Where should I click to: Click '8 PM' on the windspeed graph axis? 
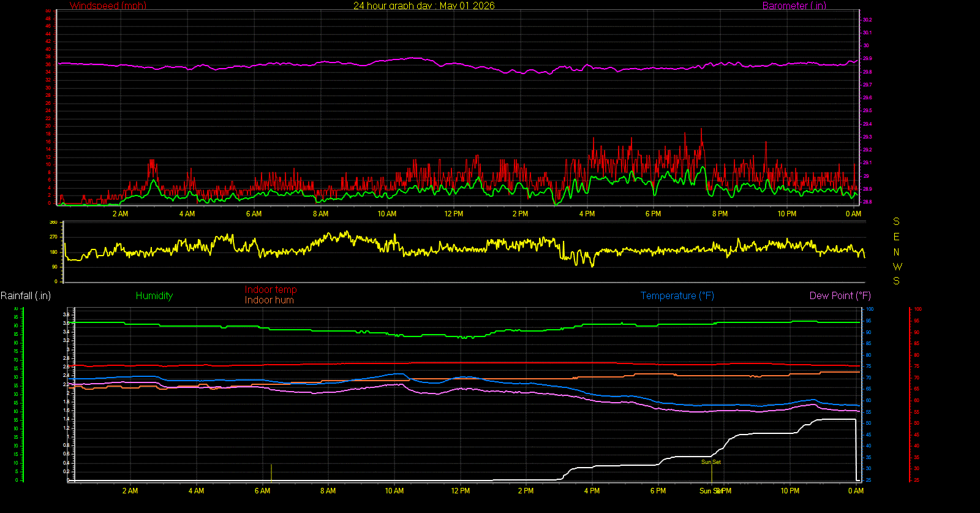coord(720,214)
